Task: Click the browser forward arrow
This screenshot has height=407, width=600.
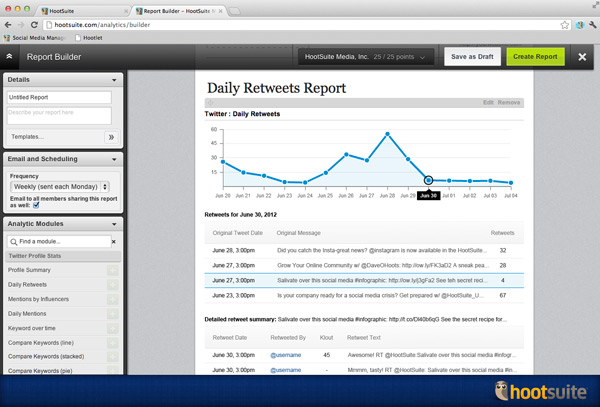Action: point(21,25)
